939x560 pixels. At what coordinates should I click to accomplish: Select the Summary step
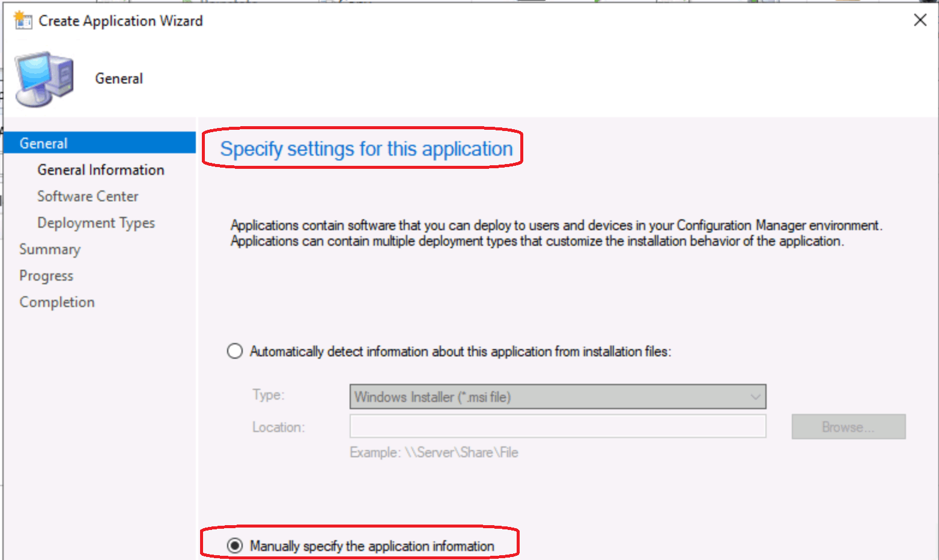pos(50,249)
